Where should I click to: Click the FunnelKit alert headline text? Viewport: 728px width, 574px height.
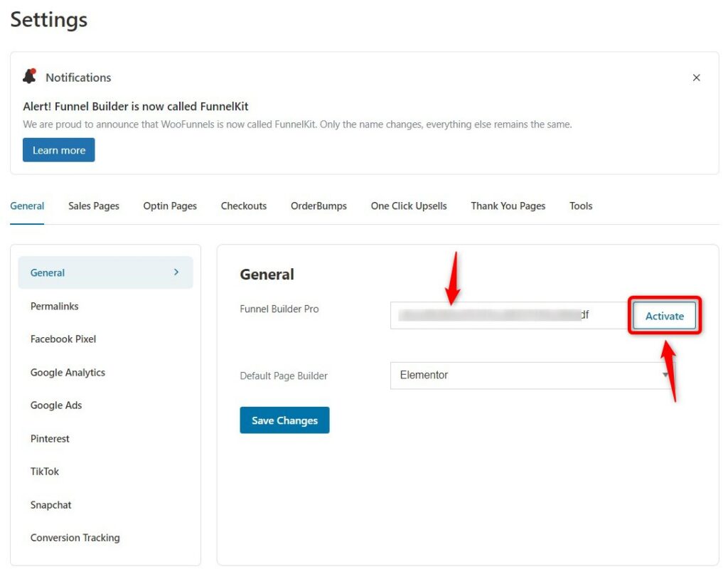136,107
